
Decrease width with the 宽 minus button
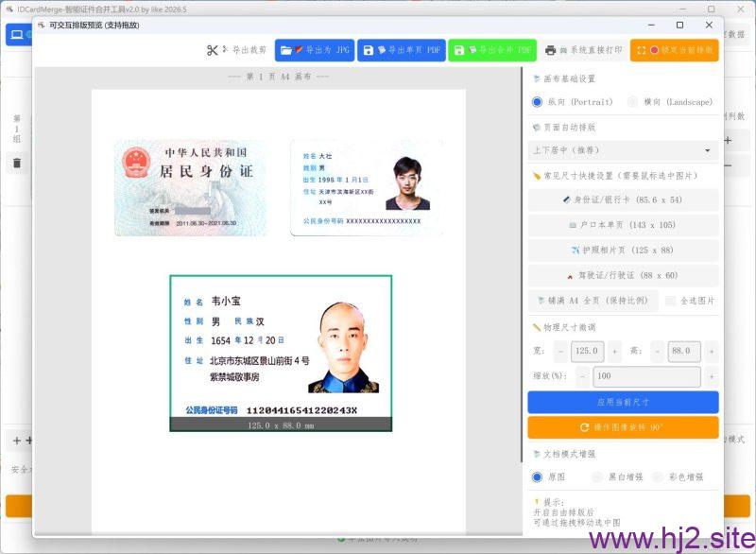[560, 352]
